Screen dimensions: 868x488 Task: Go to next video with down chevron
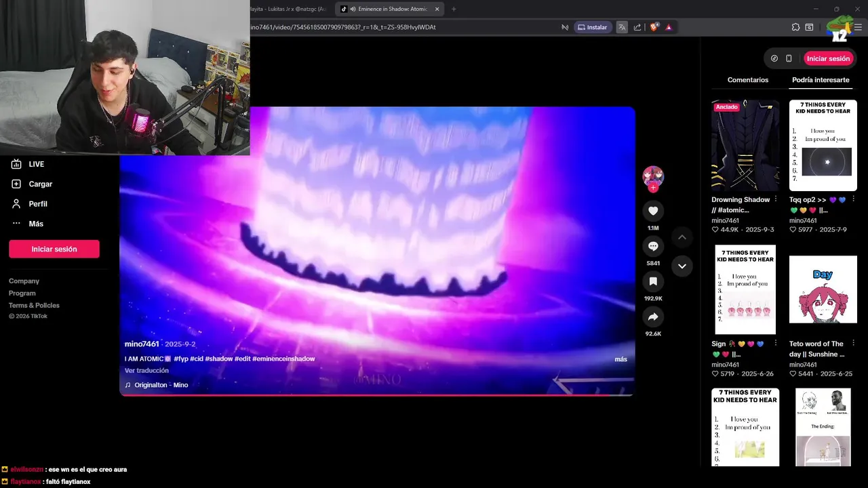682,266
